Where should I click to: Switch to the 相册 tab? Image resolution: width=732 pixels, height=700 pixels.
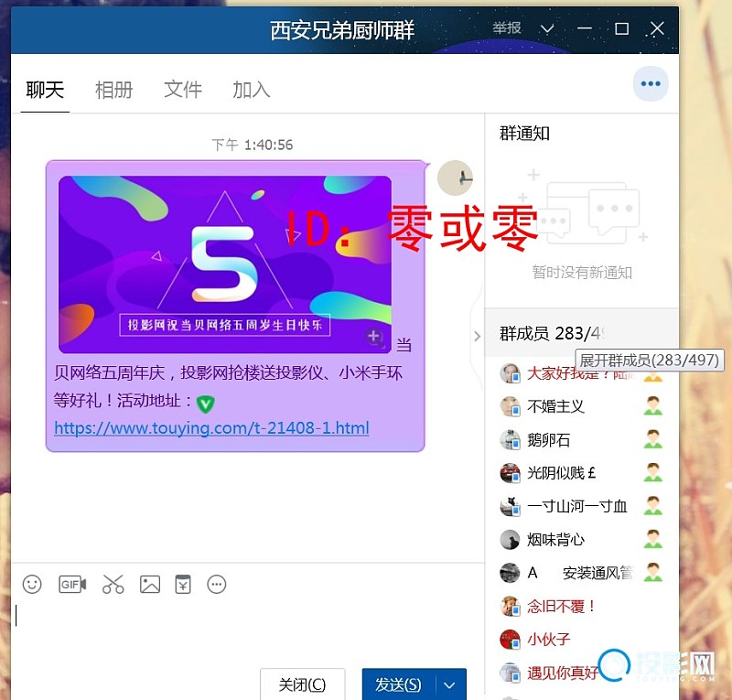113,90
